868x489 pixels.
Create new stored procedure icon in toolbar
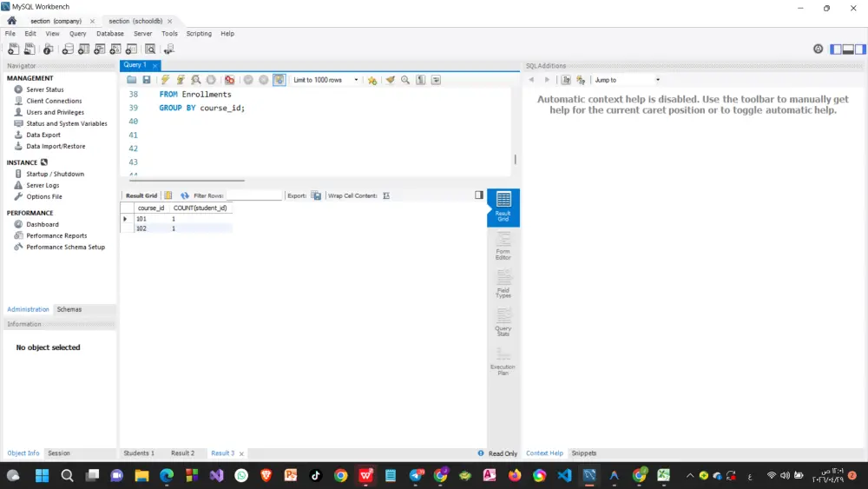pos(115,50)
